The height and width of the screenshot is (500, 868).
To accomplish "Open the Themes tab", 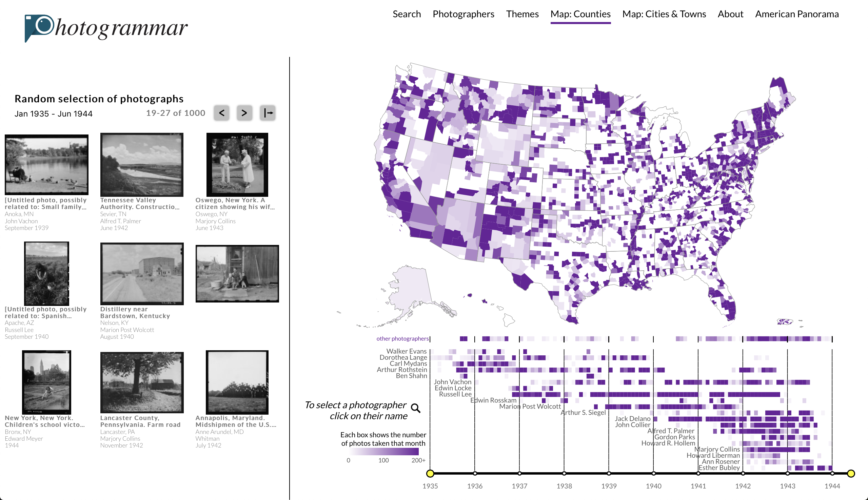I will 522,14.
